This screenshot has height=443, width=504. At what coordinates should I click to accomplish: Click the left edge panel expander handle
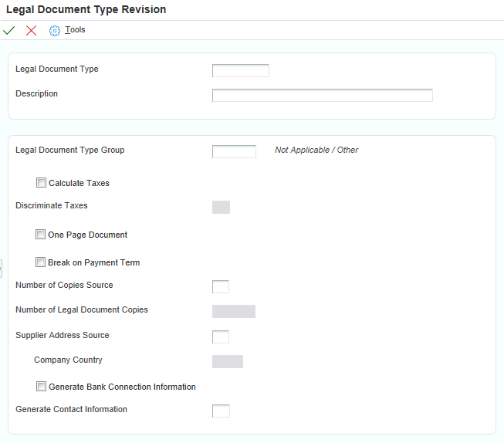(2, 268)
